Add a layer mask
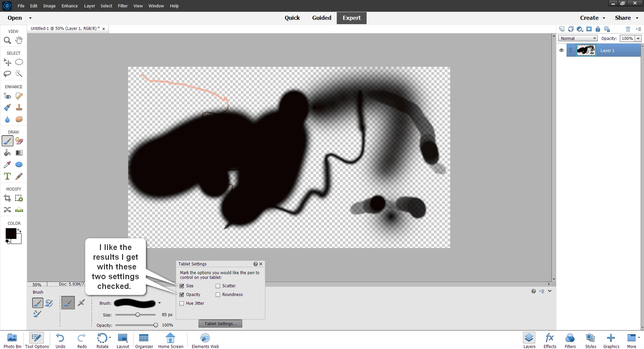 589,29
